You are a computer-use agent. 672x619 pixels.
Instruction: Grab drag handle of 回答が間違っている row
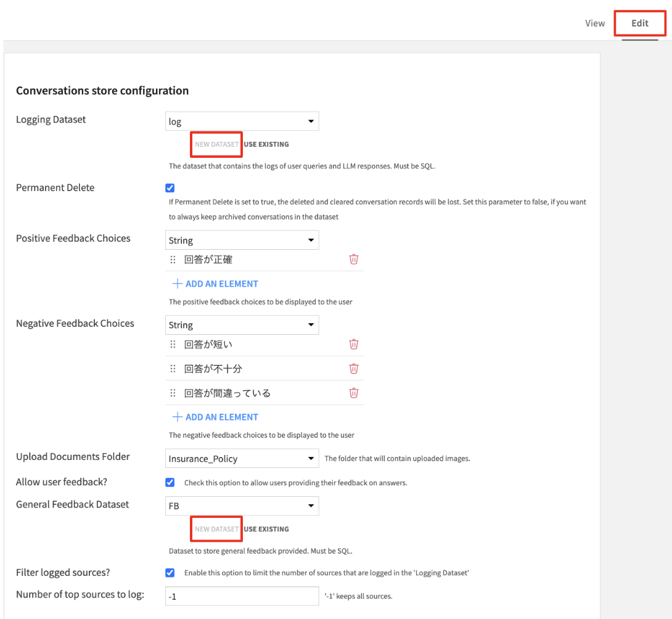click(173, 393)
